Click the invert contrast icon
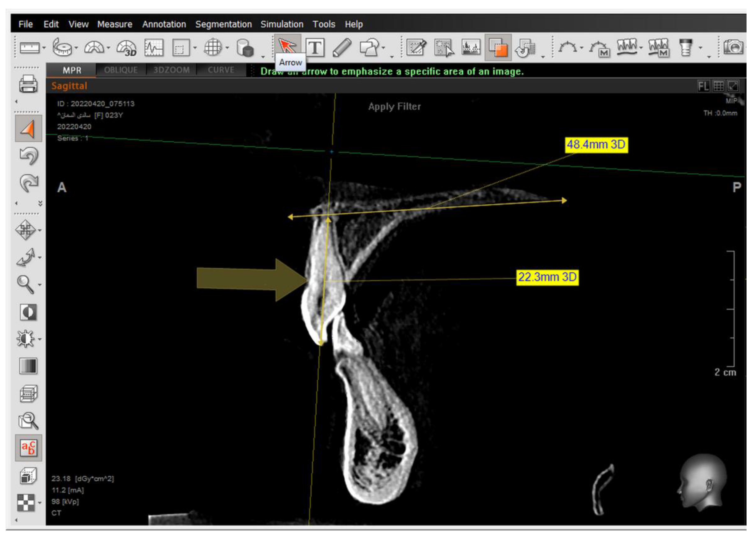The image size is (756, 536). (x=28, y=312)
